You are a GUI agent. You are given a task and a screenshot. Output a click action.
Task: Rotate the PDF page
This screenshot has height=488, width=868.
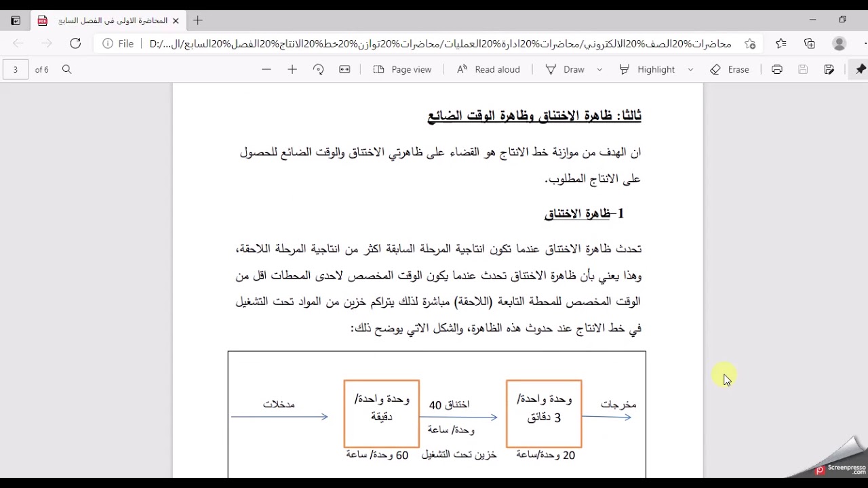pos(318,69)
